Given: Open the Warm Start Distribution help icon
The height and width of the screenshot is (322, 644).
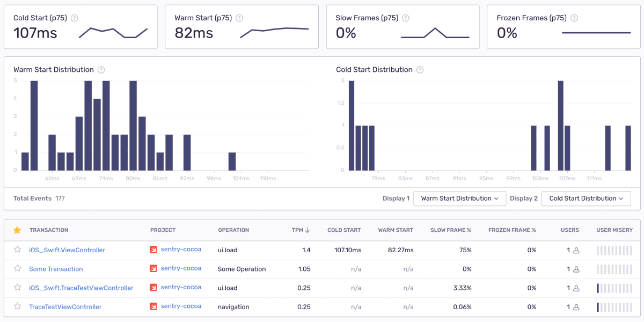Looking at the screenshot, I should pos(101,69).
